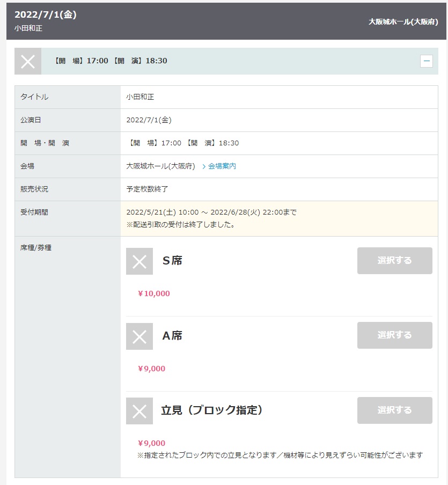This screenshot has height=485, width=448.
Task: Open the 会場案内 venue guide link
Action: (x=222, y=166)
